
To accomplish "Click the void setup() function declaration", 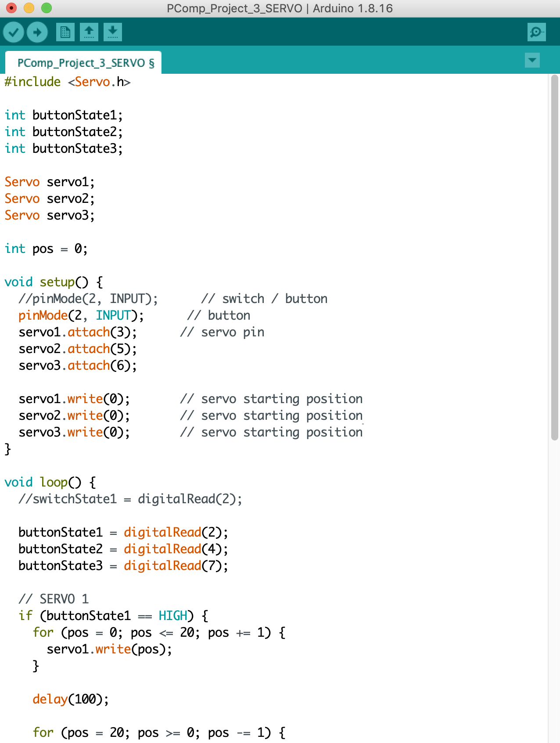I will [x=54, y=282].
